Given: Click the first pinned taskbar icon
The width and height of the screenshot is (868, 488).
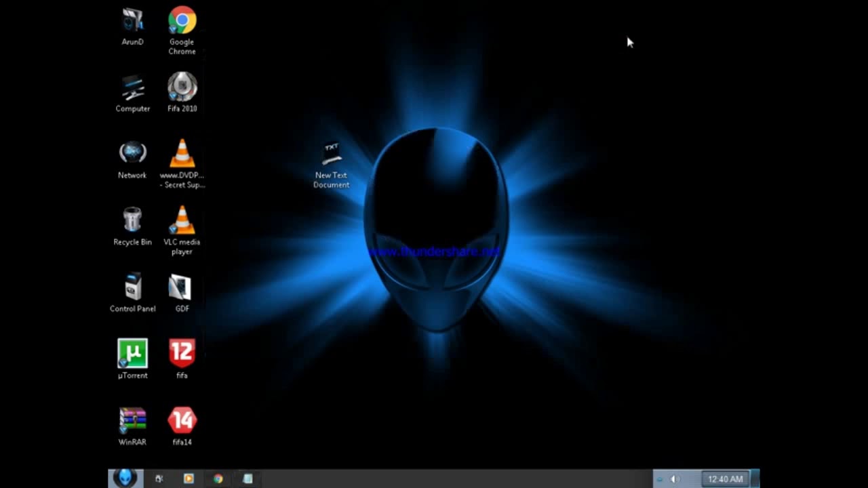Looking at the screenshot, I should 159,479.
